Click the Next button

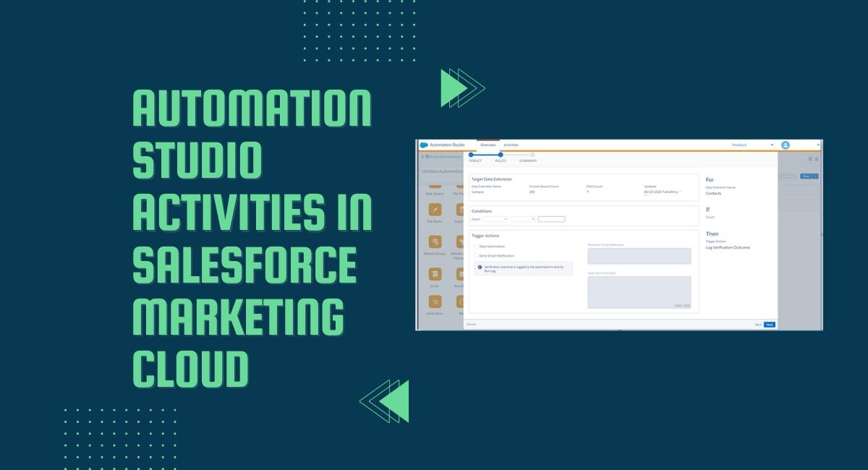pos(770,325)
